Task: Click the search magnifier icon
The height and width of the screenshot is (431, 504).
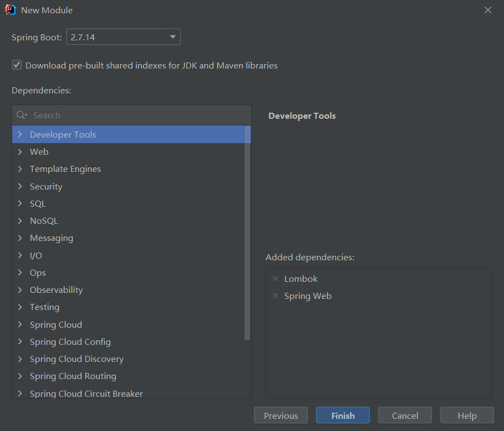Action: tap(22, 115)
